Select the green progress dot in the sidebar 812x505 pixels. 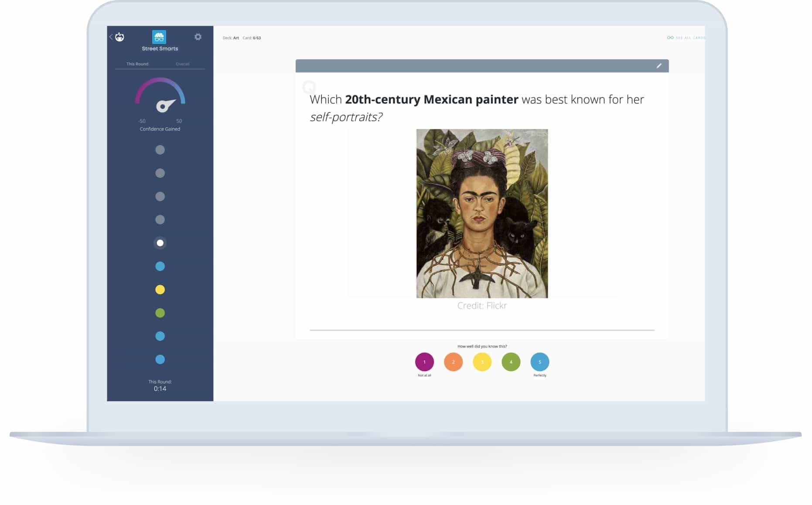160,312
